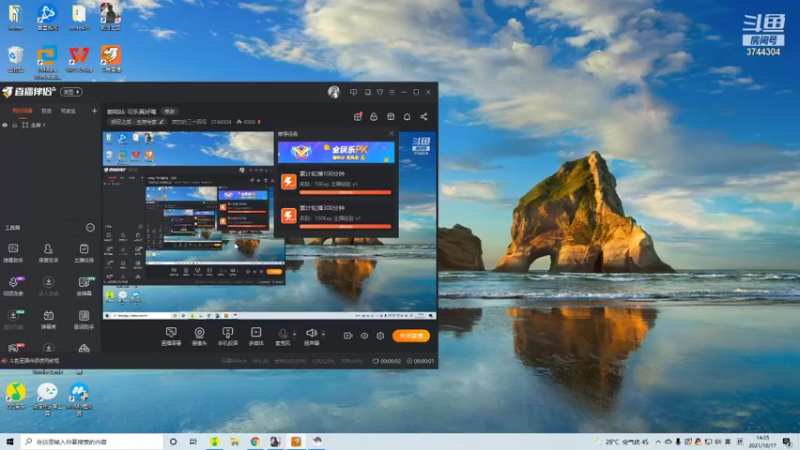Image resolution: width=800 pixels, height=450 pixels.
Task: Open the store box icon in top toolbar
Action: tap(390, 117)
